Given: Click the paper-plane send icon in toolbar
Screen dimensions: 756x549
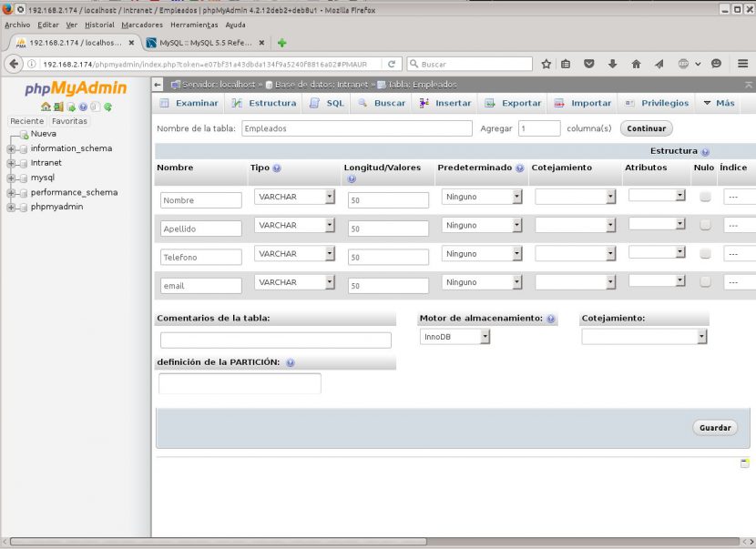Looking at the screenshot, I should [x=659, y=64].
